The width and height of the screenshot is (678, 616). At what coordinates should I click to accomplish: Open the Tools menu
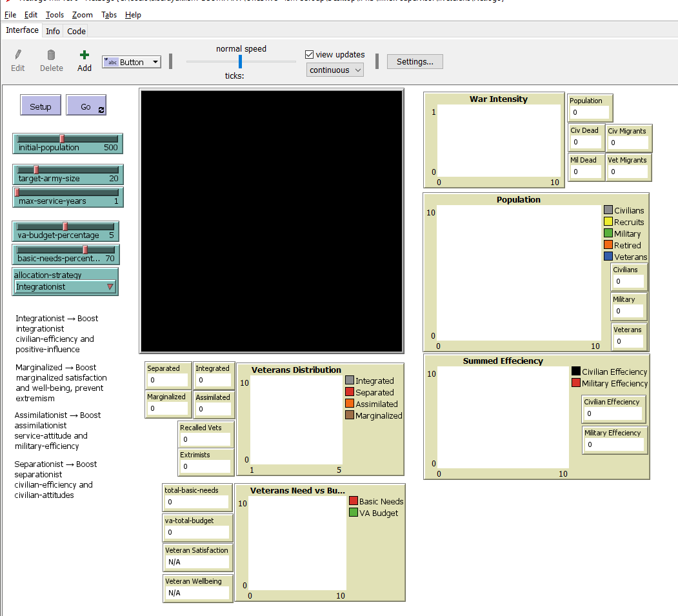55,14
